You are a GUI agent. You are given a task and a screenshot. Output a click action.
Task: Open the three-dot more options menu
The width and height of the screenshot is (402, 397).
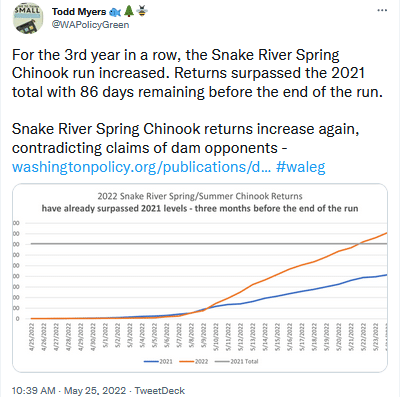pos(382,11)
